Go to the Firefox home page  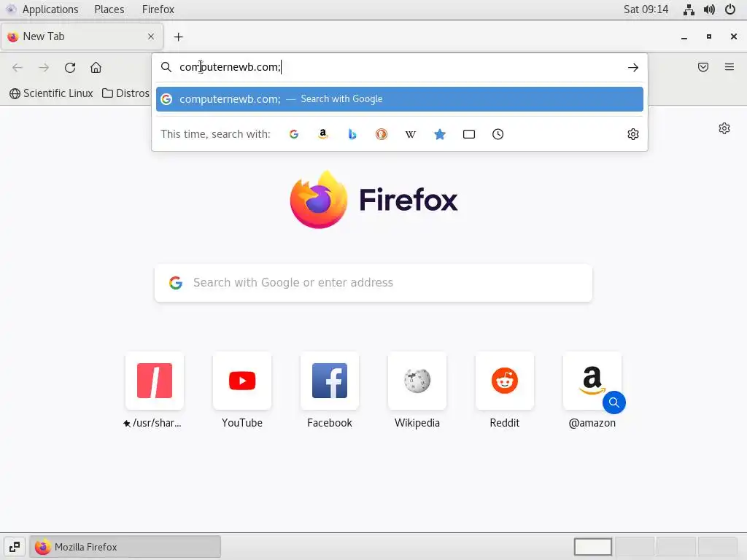click(96, 68)
